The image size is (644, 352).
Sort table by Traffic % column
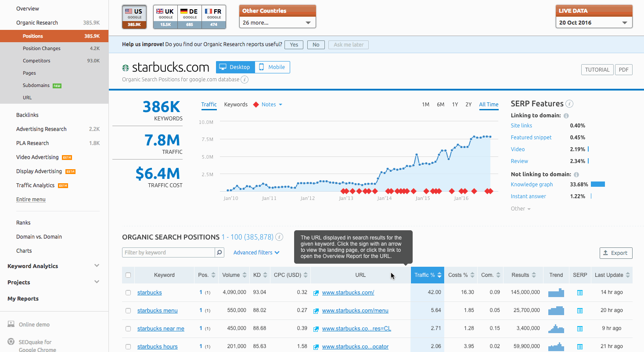pyautogui.click(x=427, y=275)
